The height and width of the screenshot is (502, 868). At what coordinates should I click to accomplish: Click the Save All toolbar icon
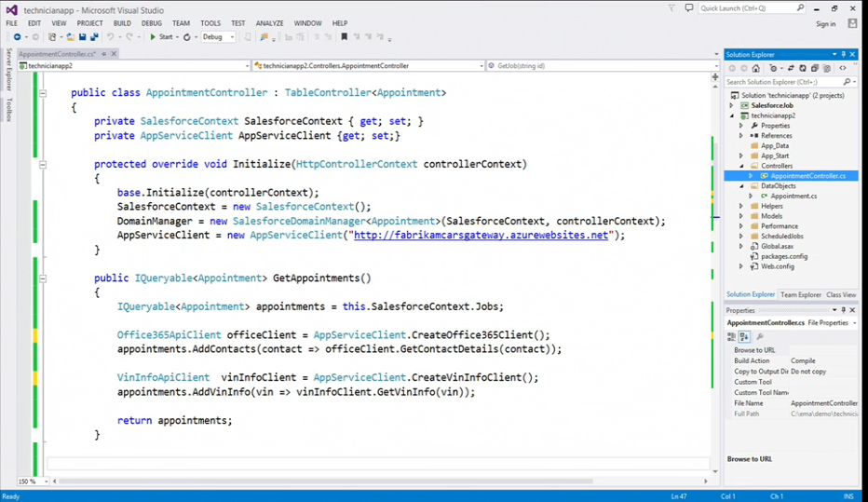(94, 37)
